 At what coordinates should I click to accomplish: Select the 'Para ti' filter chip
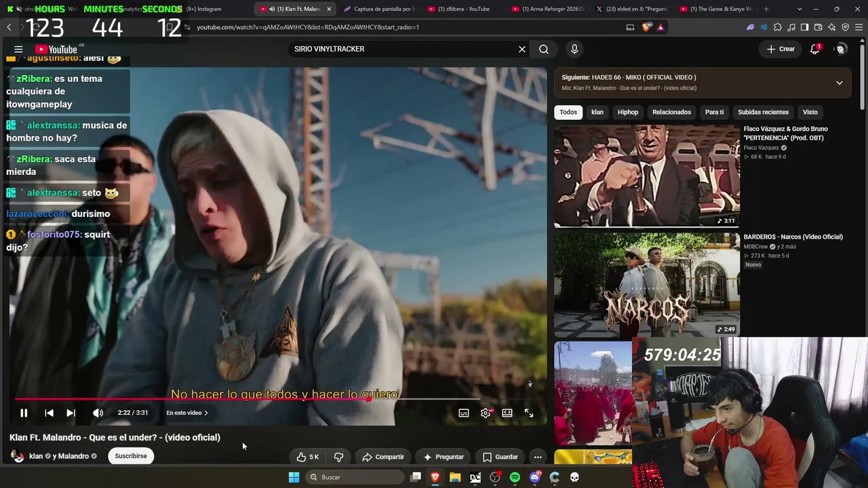click(x=714, y=112)
